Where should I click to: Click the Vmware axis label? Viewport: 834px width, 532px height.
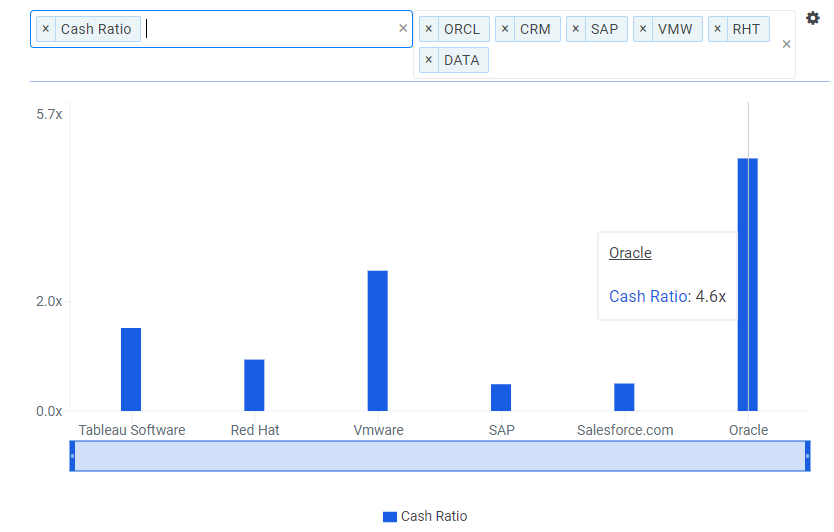378,430
